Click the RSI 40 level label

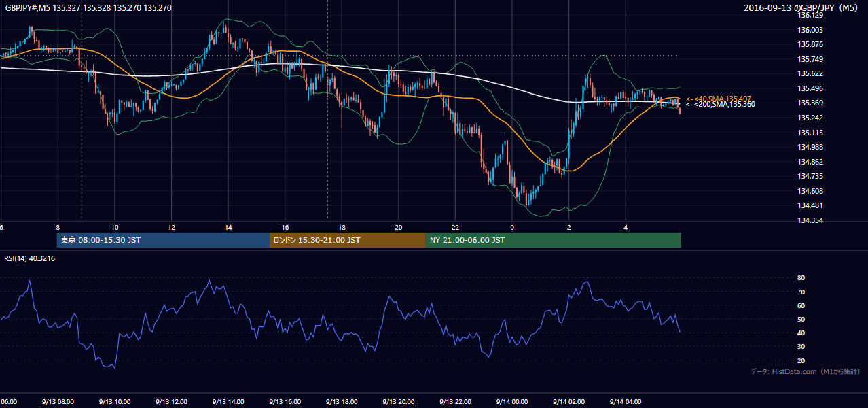tap(801, 333)
